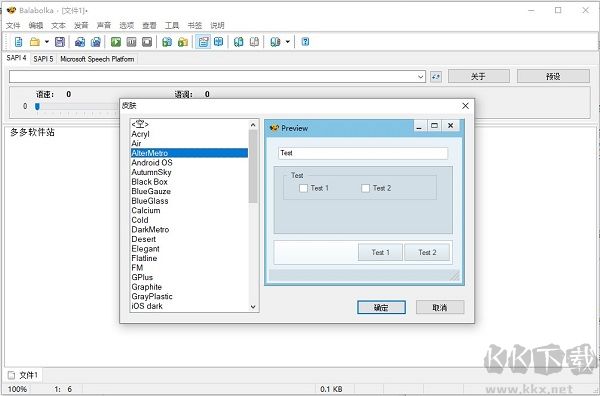Select the 文件1 document tab
The height and width of the screenshot is (396, 600).
23,375
